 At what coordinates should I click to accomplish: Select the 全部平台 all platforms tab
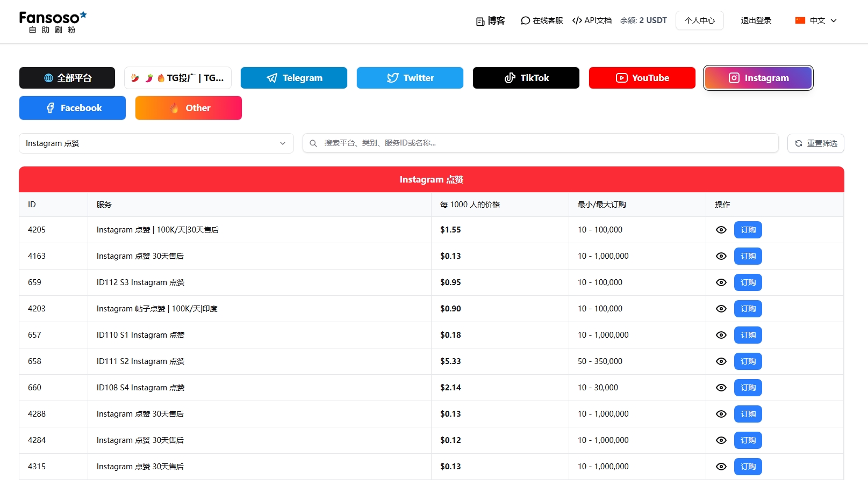[67, 78]
